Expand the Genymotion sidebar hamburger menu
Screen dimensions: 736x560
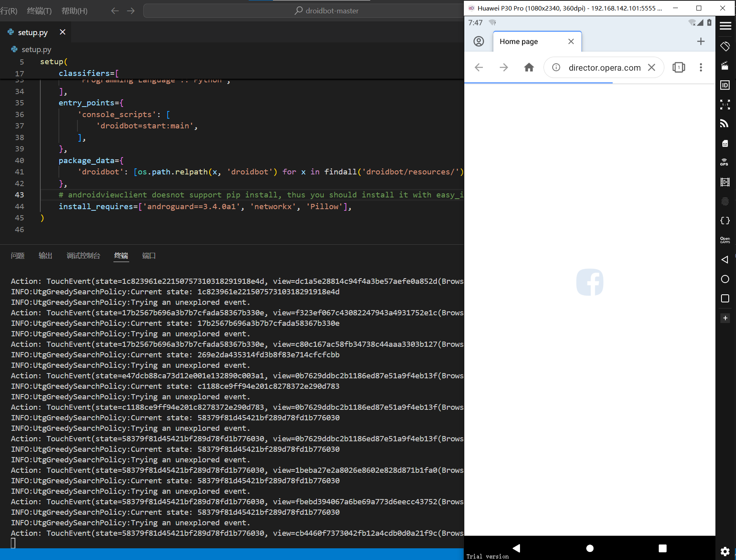[x=725, y=26]
